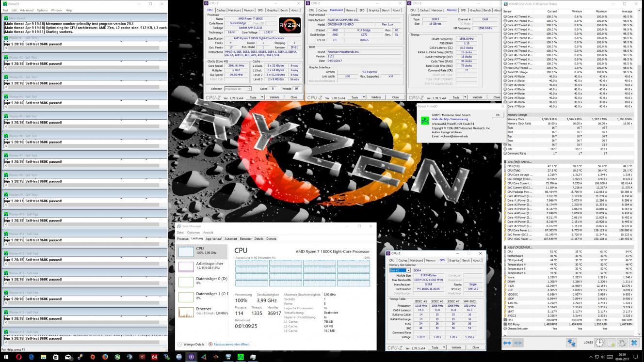Click Prime95 icon in About dialog
Screen dimensions: 644x362
click(x=424, y=120)
